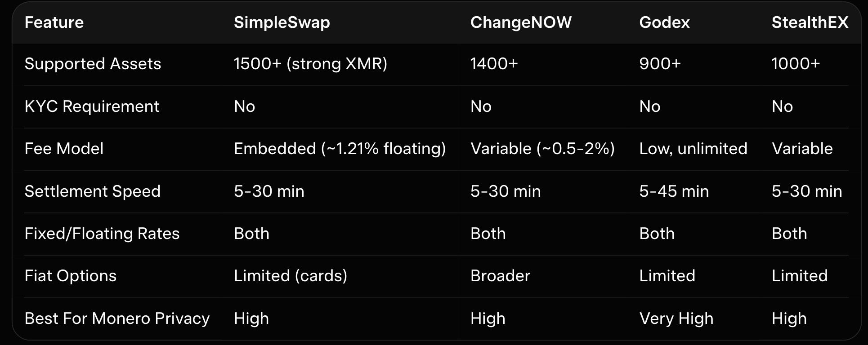Click the "5-45 min" settlement speed cell
The height and width of the screenshot is (345, 868).
click(674, 191)
